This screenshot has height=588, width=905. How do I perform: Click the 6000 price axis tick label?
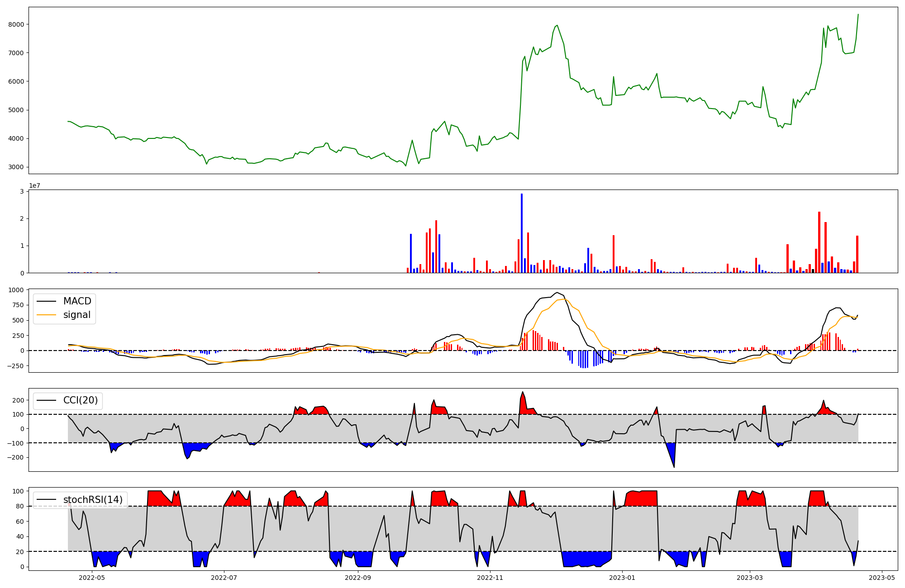point(16,81)
